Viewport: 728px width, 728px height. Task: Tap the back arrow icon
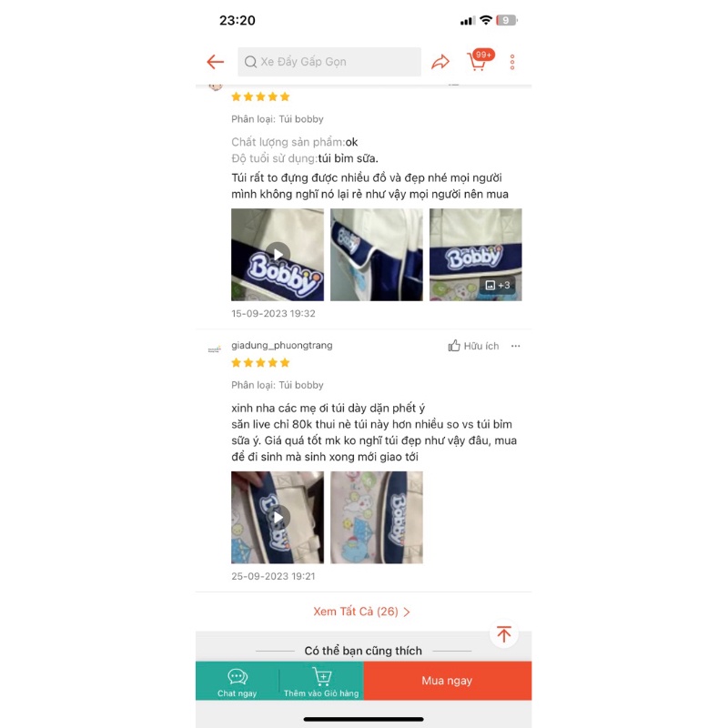click(x=215, y=62)
